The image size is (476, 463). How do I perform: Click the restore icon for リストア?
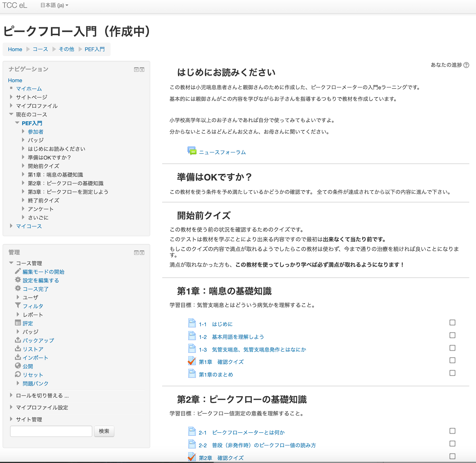pyautogui.click(x=18, y=348)
